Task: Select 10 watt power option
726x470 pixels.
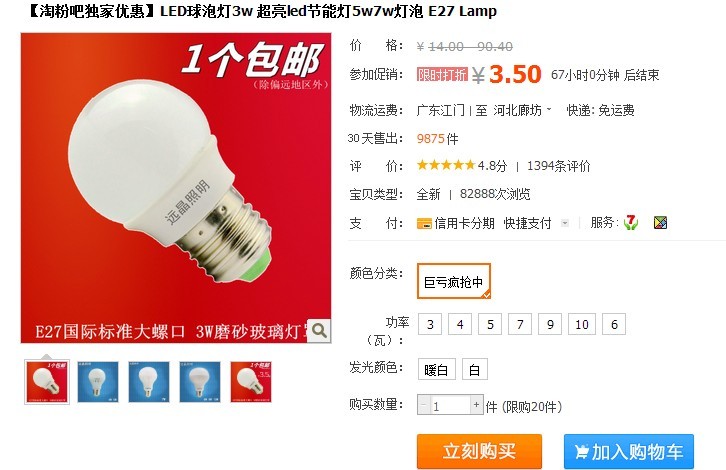Action: tap(582, 324)
